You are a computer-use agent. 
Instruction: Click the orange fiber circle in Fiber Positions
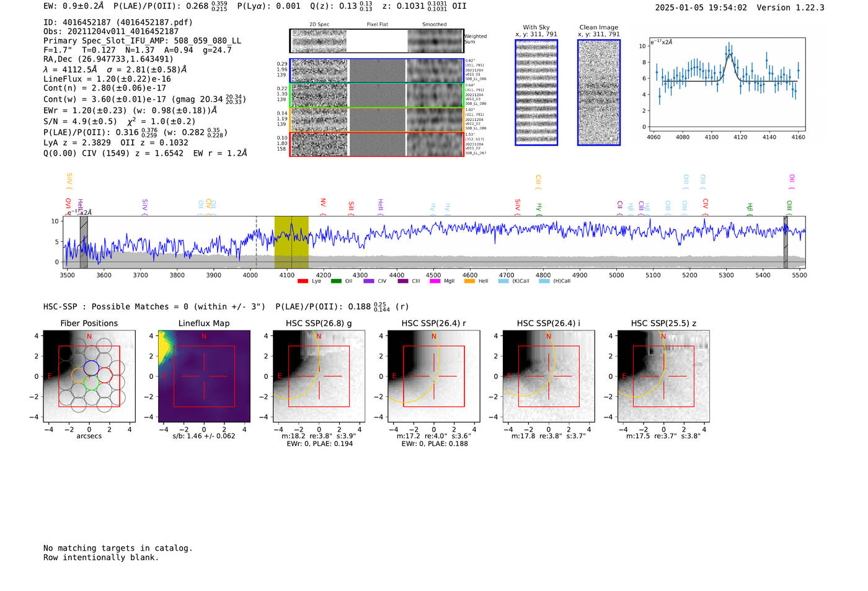click(x=79, y=376)
